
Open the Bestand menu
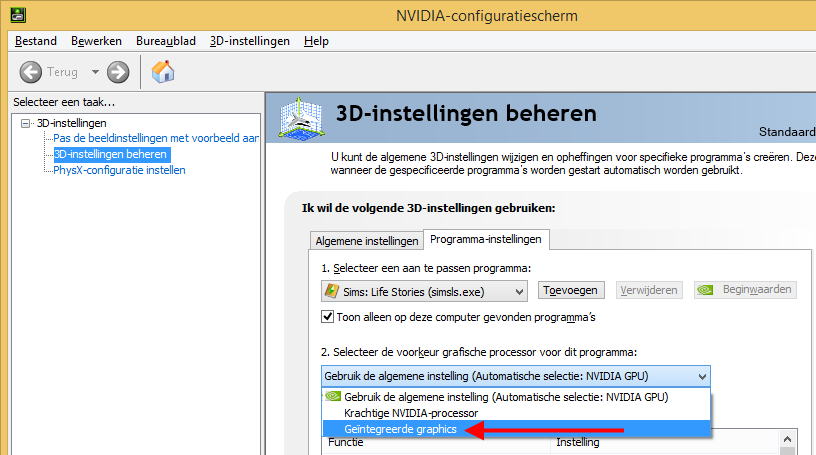point(36,41)
